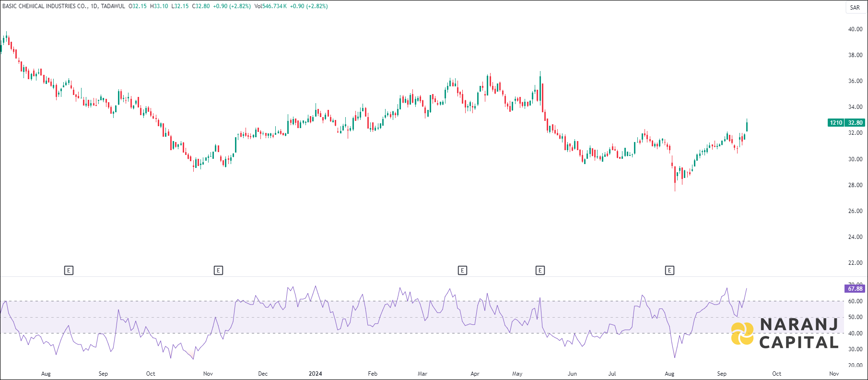Click the SAR currency label on price axis

[855, 8]
